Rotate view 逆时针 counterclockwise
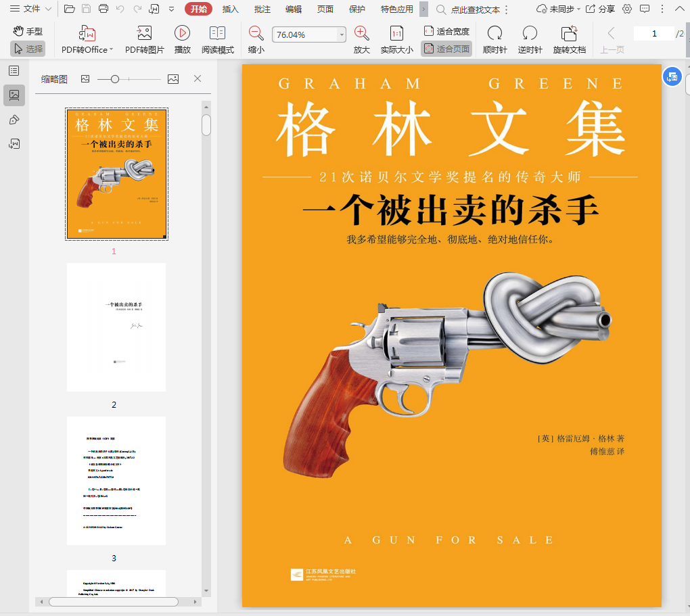690x616 pixels. click(x=530, y=40)
